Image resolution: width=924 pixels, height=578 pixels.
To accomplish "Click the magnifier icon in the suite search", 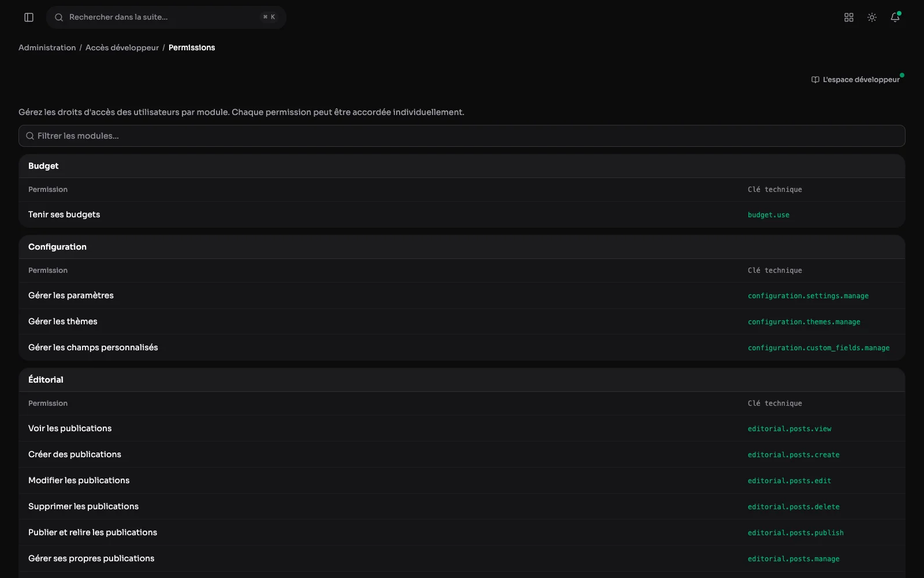I will pos(59,17).
